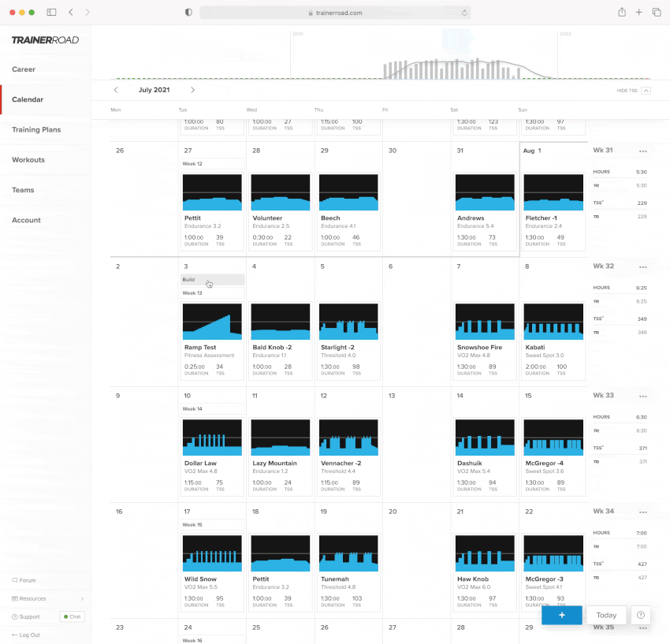670x644 pixels.
Task: Open Wk 34 options menu
Action: coord(643,512)
